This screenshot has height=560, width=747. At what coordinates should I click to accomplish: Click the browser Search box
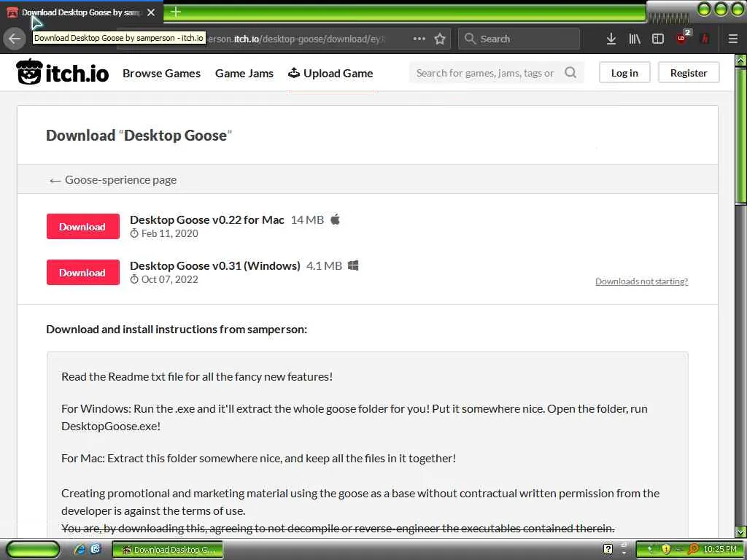click(x=519, y=39)
